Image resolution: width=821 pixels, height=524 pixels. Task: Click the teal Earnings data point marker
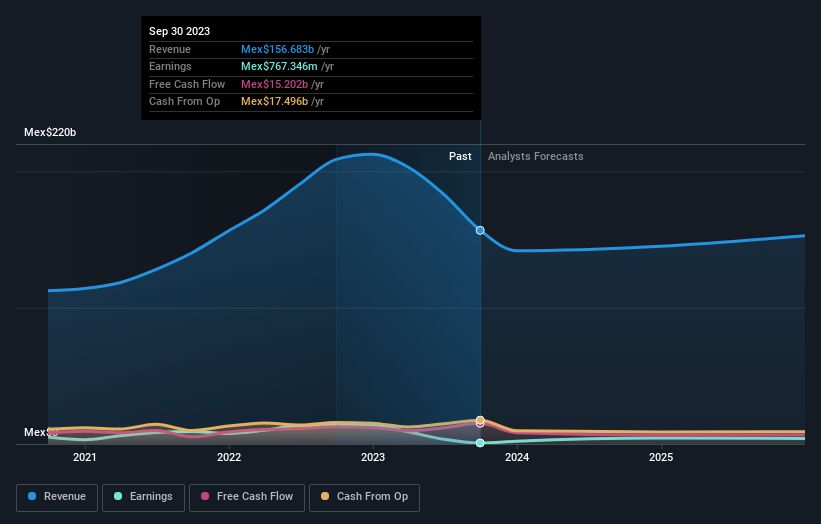[x=480, y=443]
